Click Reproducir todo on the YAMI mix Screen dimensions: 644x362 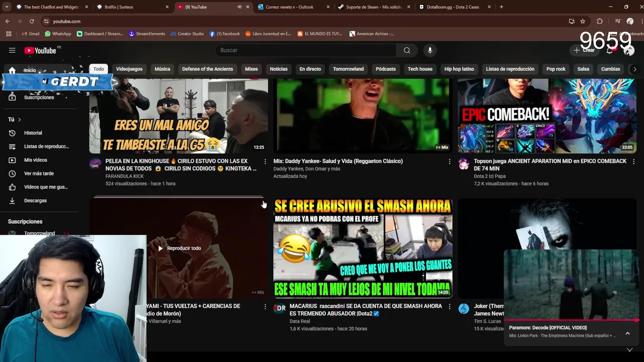(180, 248)
